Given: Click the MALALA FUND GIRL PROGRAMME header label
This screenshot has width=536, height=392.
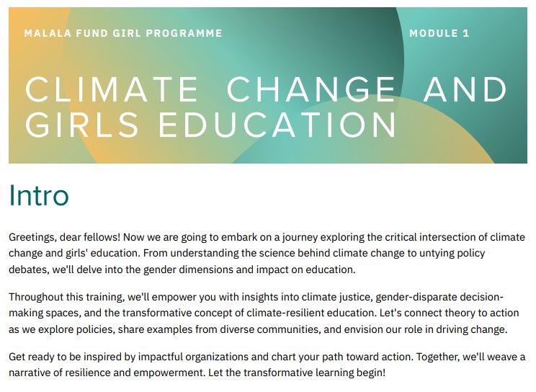Looking at the screenshot, I should [123, 33].
